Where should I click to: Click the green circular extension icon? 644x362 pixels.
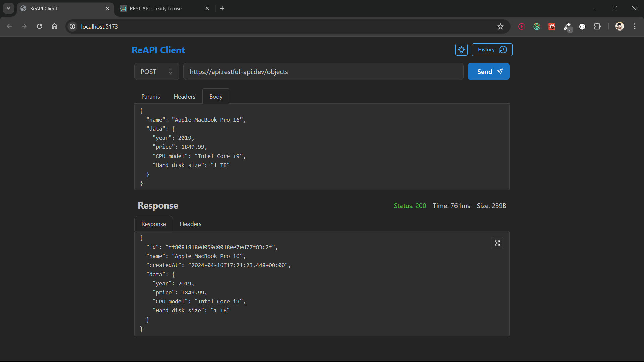click(x=537, y=26)
